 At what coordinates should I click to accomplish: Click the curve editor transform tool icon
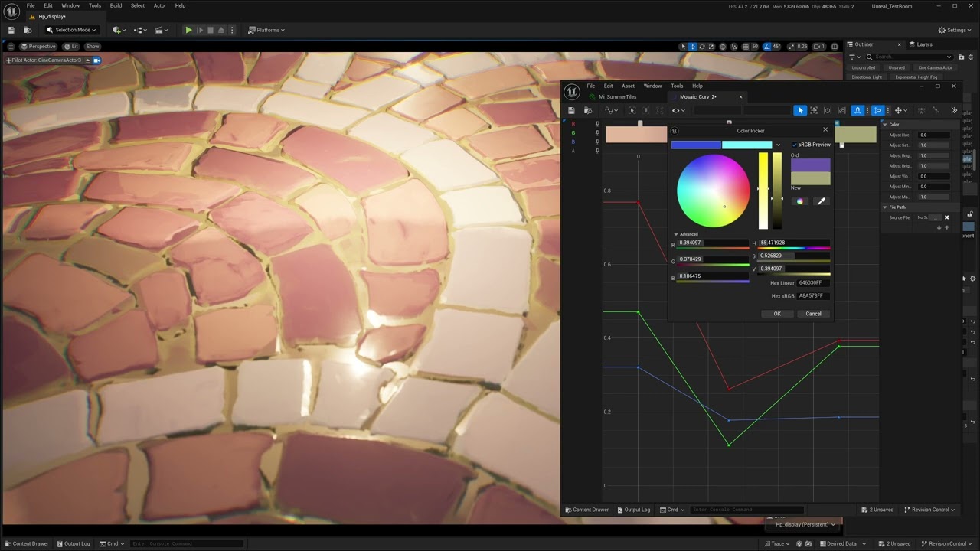[814, 110]
